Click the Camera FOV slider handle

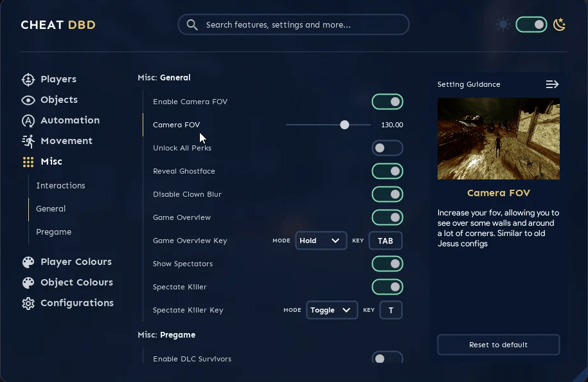point(344,125)
